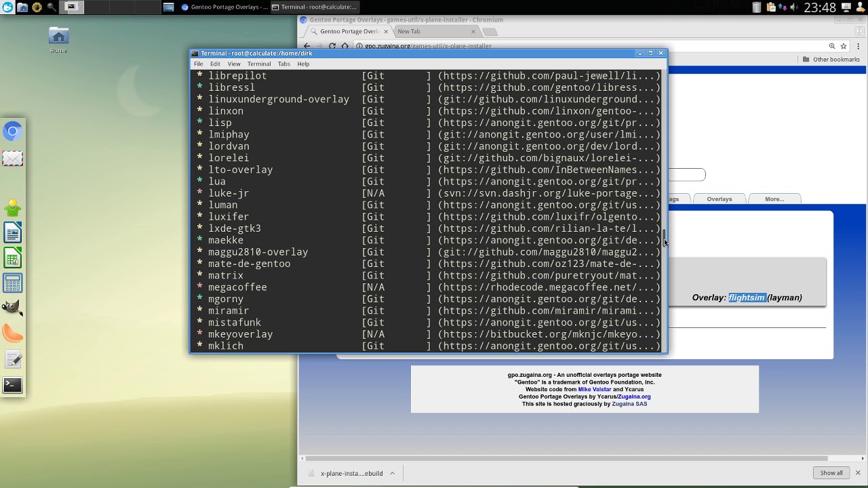Switch to Gentoo Portage Overlays taskbar button
868x488 pixels.
224,7
